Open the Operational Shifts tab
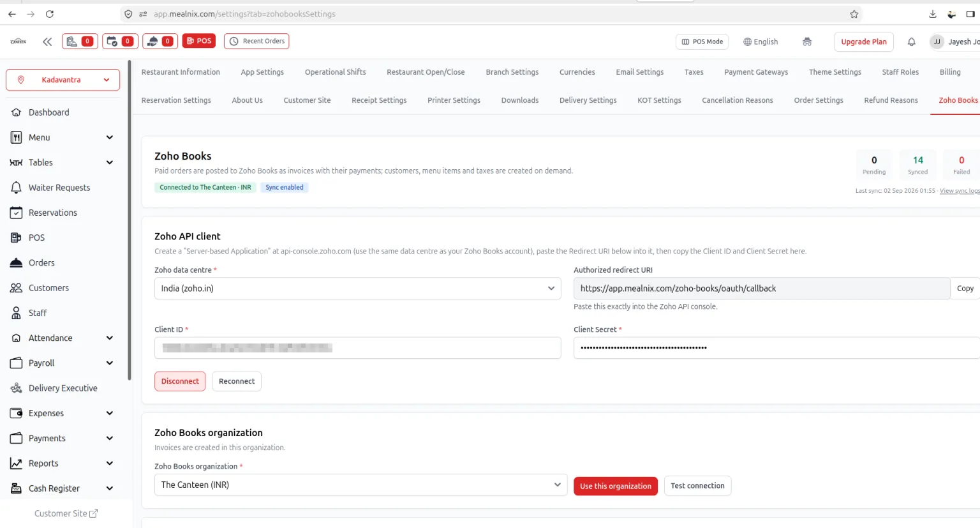This screenshot has height=528, width=980. coord(336,72)
